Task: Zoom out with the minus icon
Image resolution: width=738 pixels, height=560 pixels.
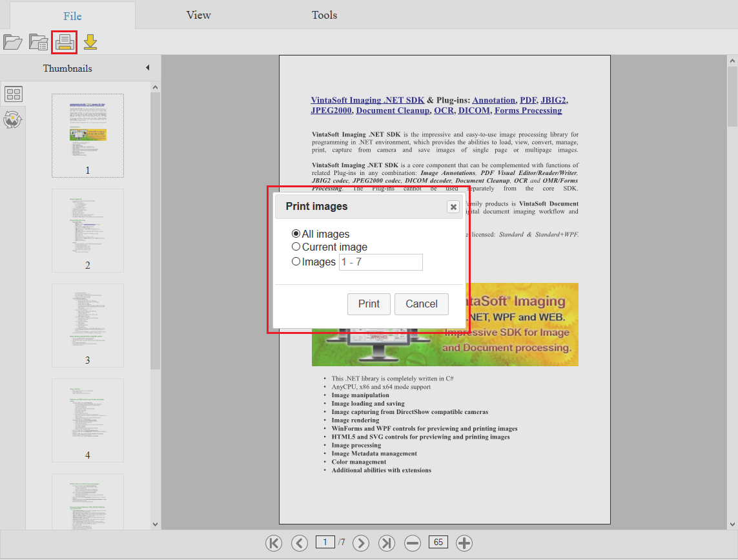Action: coord(413,543)
